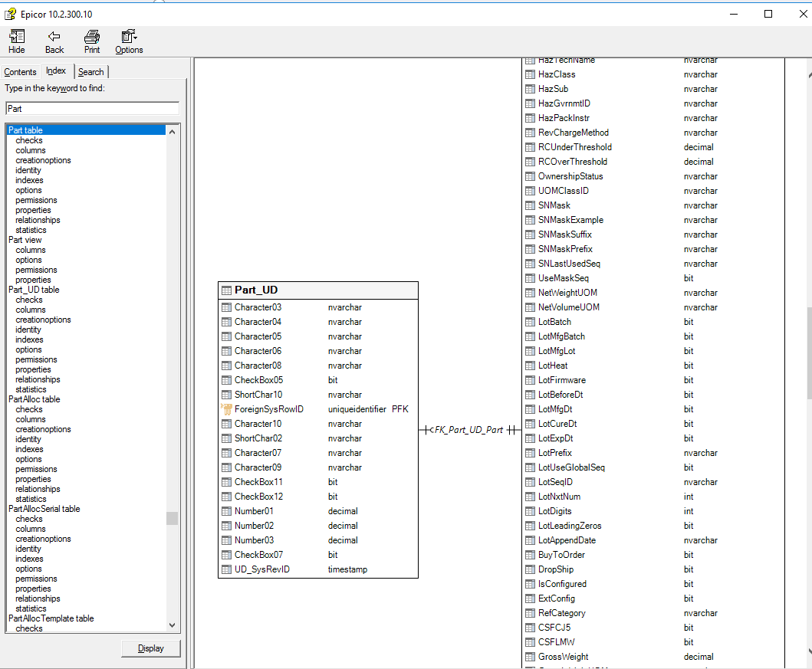Click the column icon beside BuyToOrder
The height and width of the screenshot is (669, 812).
(530, 555)
